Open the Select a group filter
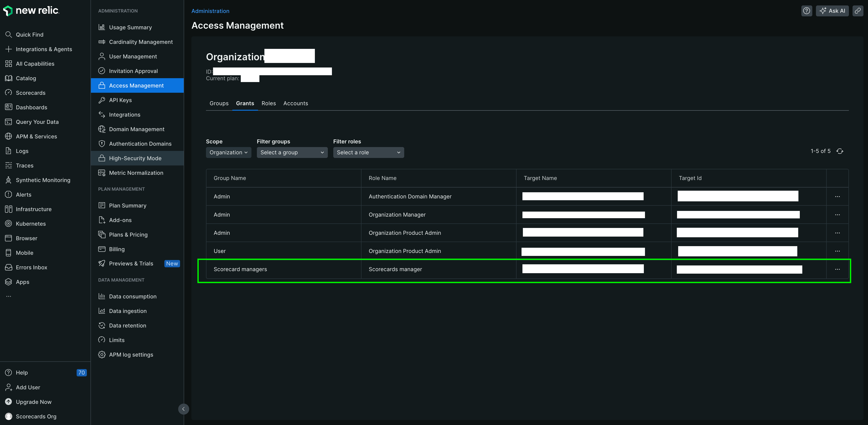 [292, 152]
